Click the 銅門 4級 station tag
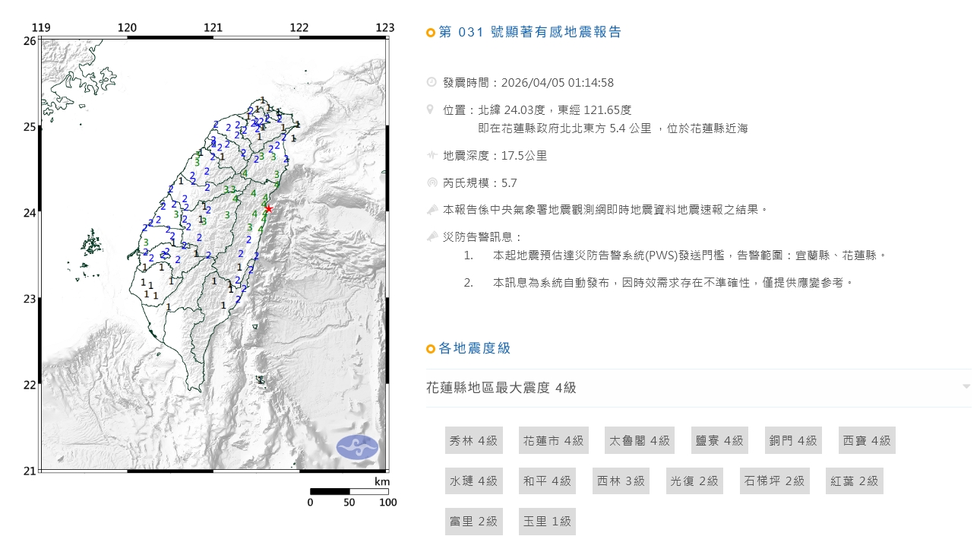The height and width of the screenshot is (552, 980). (x=792, y=440)
